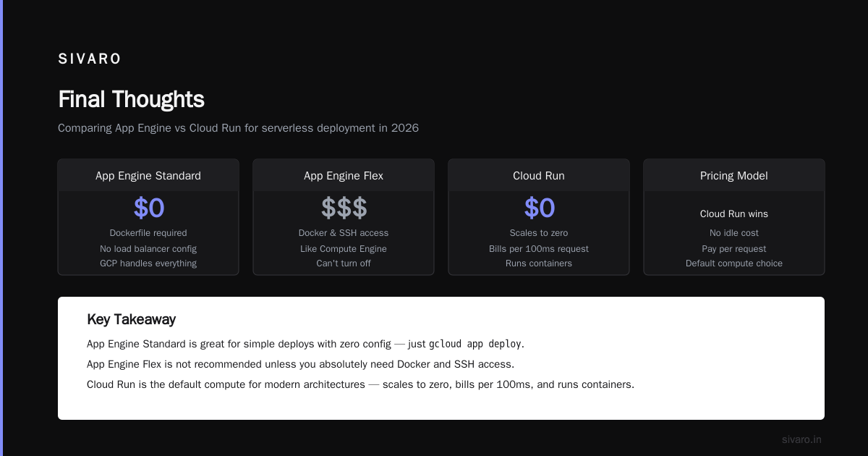Open the sivaro.in footer link

801,439
